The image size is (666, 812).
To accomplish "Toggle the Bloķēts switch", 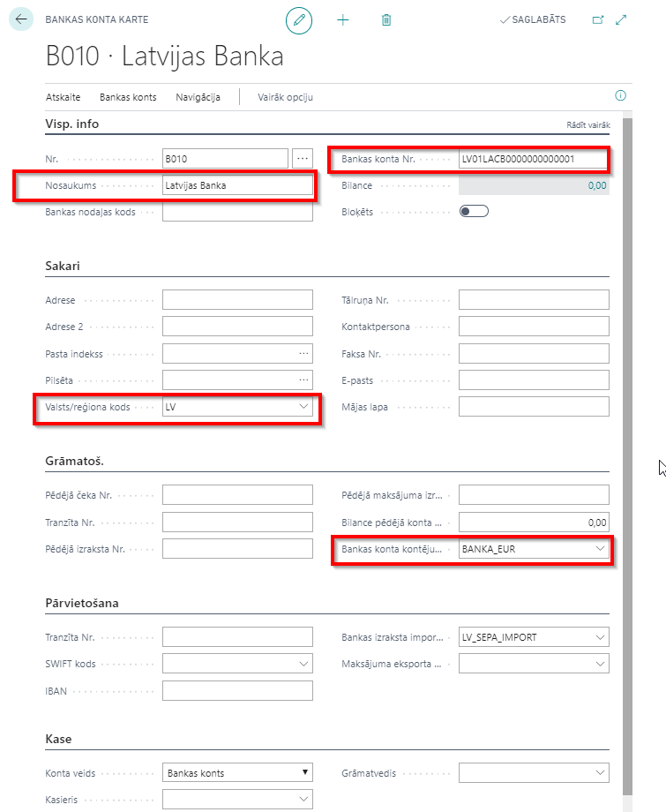I will pos(474,211).
